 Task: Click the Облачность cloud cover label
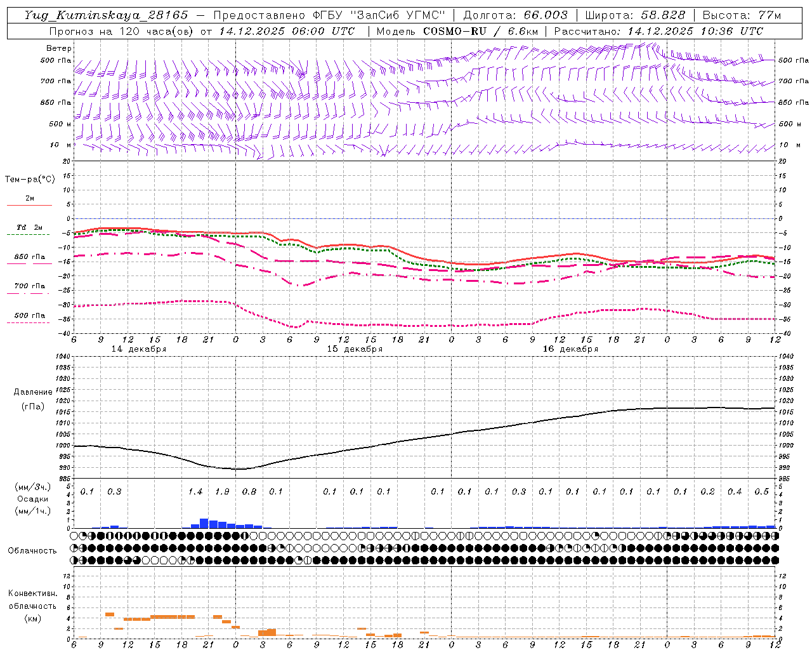[32, 551]
